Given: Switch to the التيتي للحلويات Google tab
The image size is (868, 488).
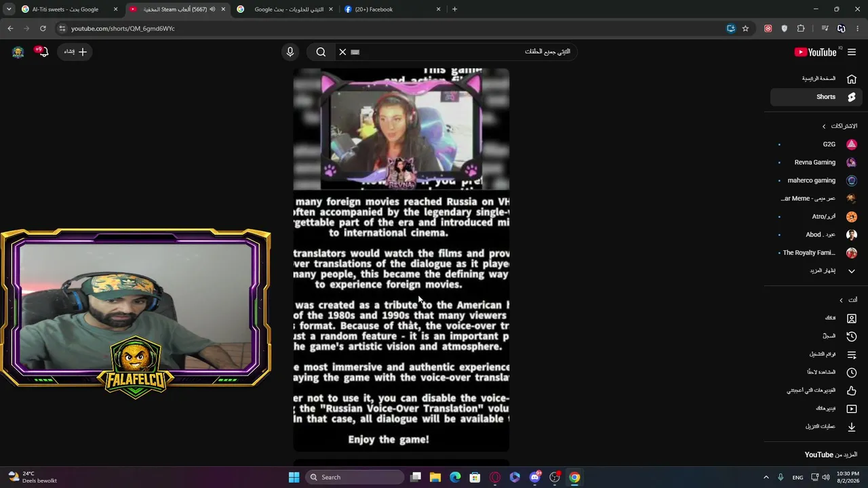Looking at the screenshot, I should [x=285, y=9].
